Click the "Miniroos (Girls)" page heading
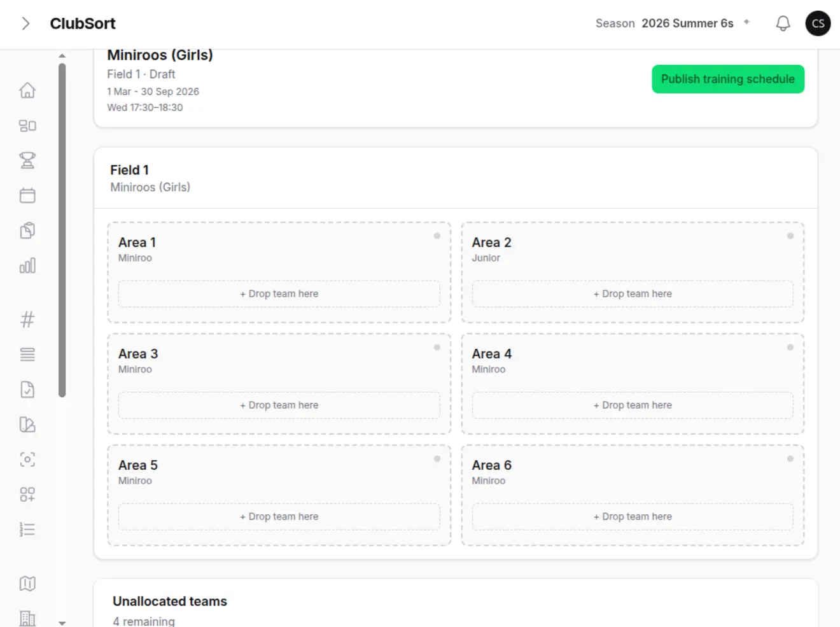Viewport: 840px width, 627px height. (160, 55)
